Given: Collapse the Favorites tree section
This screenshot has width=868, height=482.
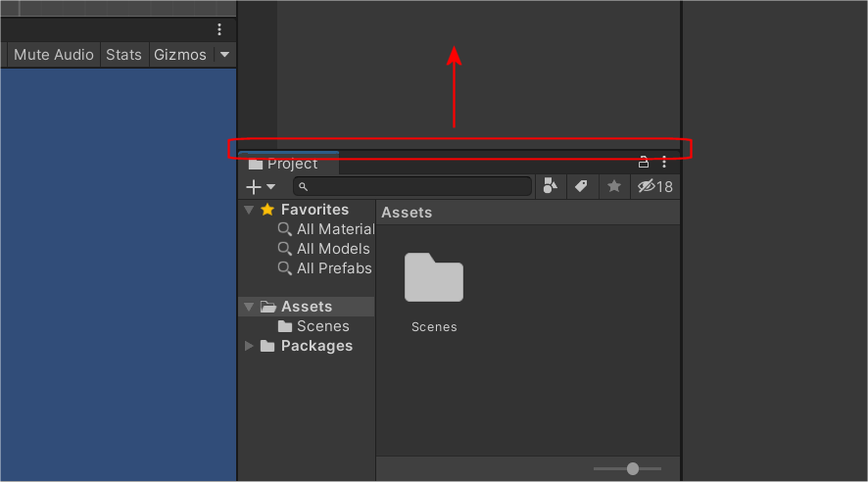Looking at the screenshot, I should pyautogui.click(x=249, y=210).
